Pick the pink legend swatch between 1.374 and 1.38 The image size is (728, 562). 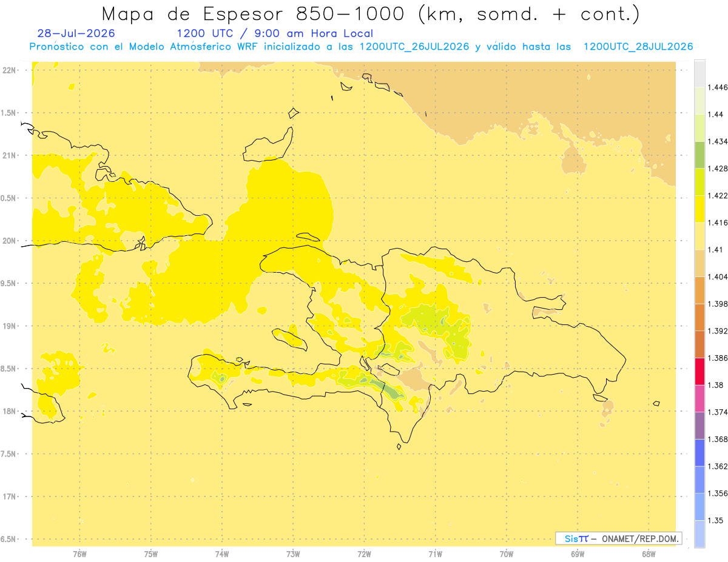coord(699,398)
